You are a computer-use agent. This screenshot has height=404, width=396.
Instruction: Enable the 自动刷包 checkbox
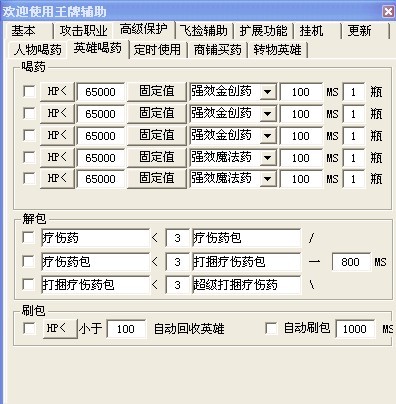pyautogui.click(x=271, y=328)
